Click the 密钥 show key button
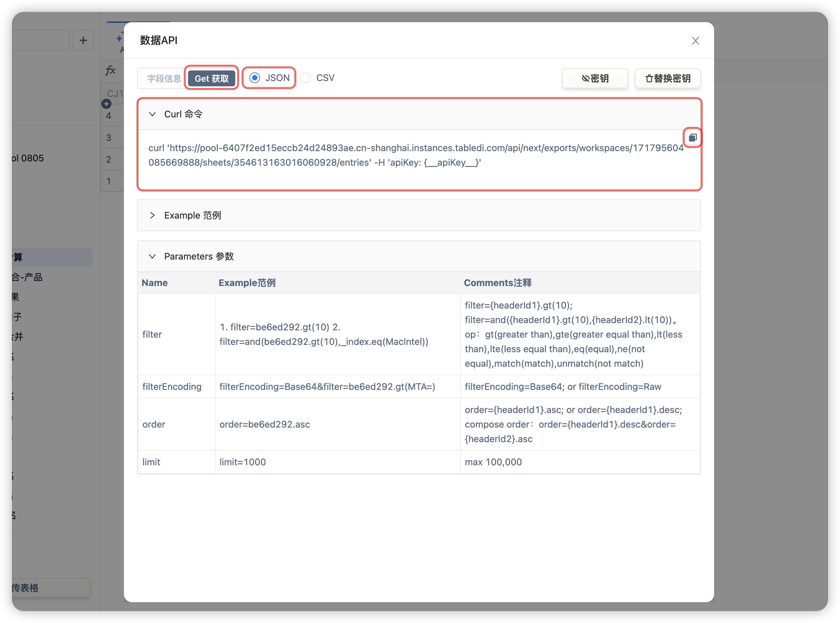The height and width of the screenshot is (623, 840). (595, 78)
